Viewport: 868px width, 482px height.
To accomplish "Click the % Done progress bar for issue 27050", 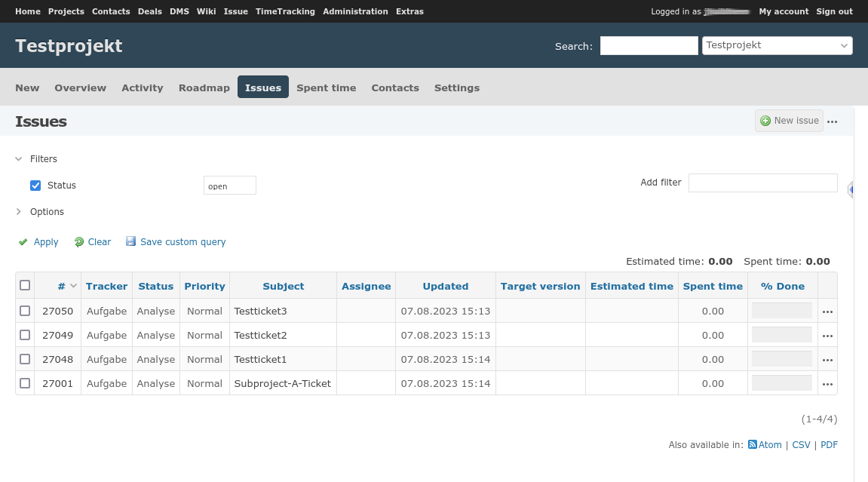I will tap(781, 311).
